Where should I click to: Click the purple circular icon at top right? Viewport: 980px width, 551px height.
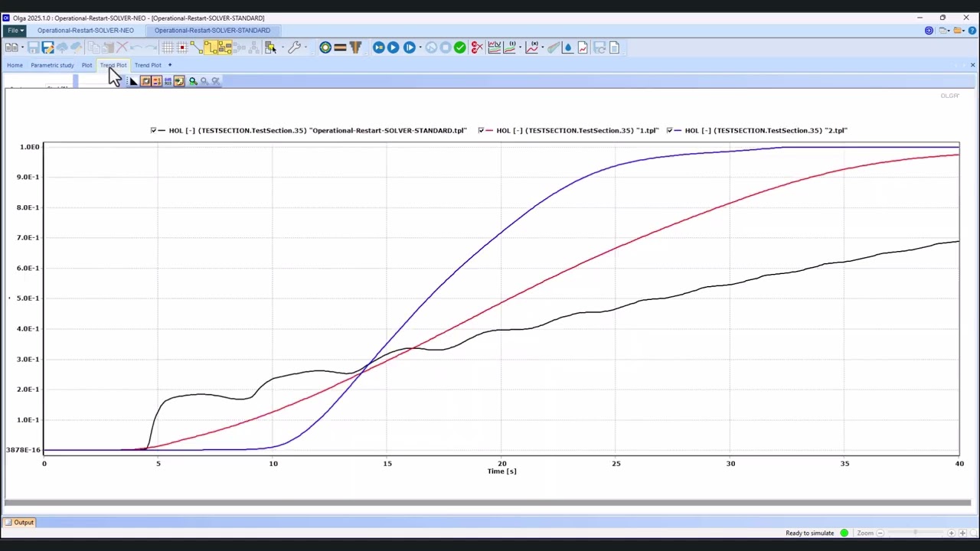point(929,31)
